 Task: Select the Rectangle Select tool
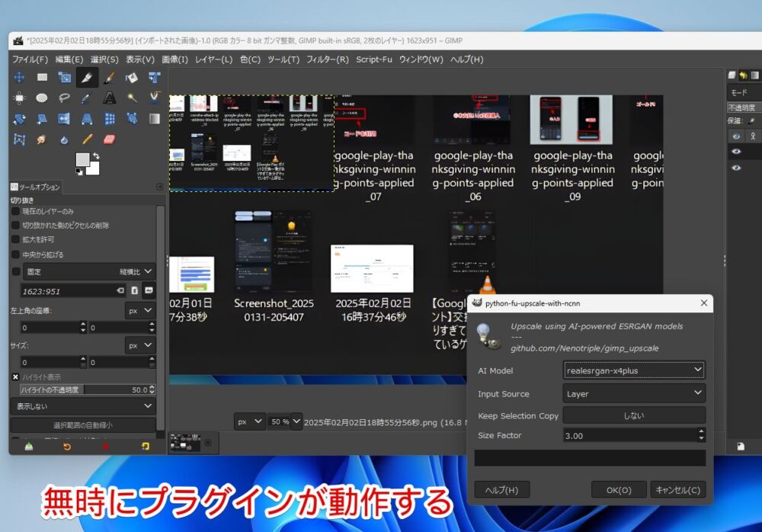(x=42, y=77)
